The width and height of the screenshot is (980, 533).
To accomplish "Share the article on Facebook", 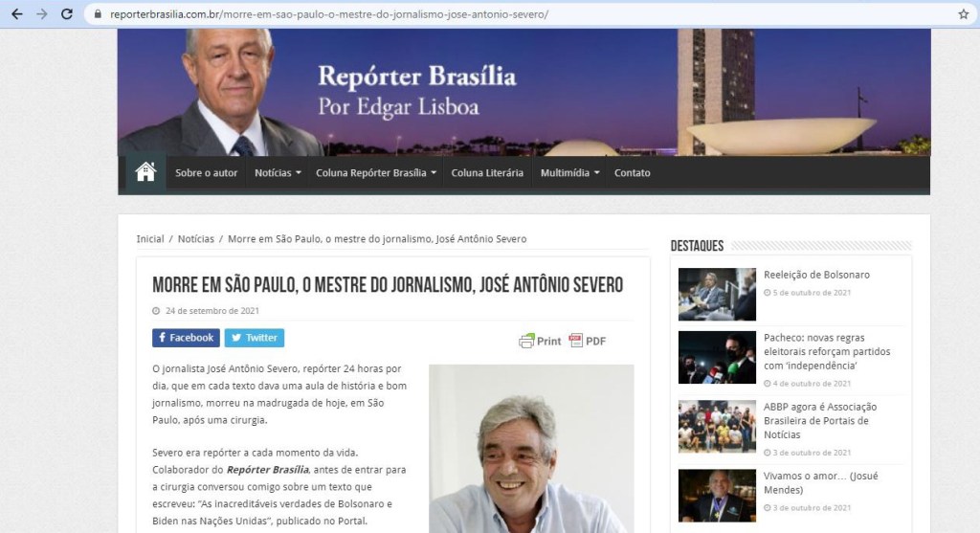I will (x=186, y=338).
